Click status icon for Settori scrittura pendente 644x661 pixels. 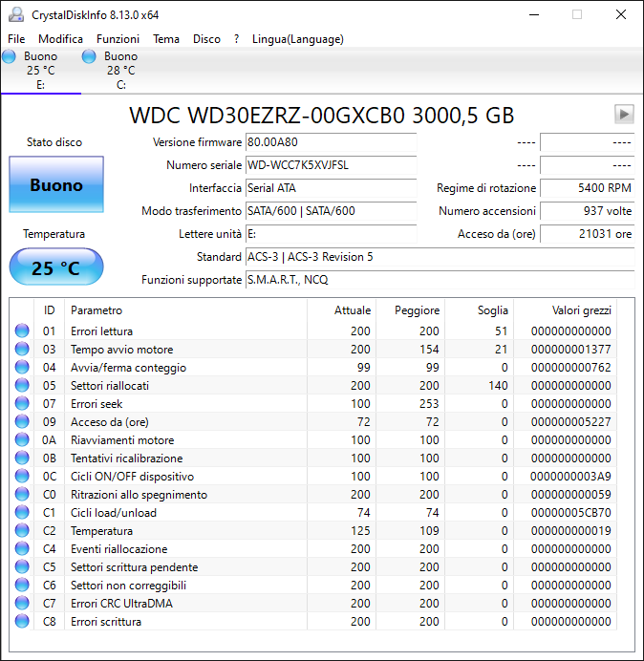pyautogui.click(x=22, y=566)
